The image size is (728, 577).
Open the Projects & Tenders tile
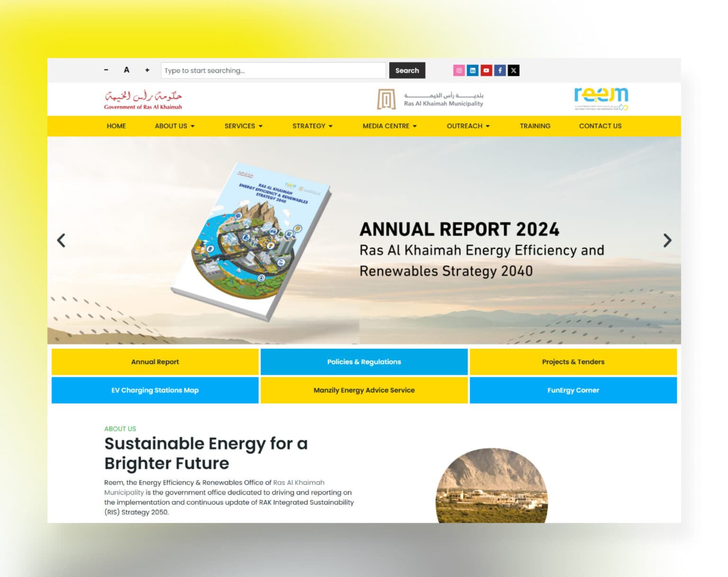573,362
